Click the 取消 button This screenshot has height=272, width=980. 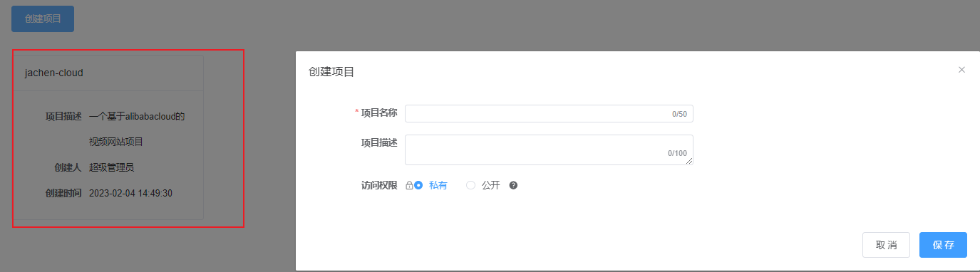click(887, 244)
